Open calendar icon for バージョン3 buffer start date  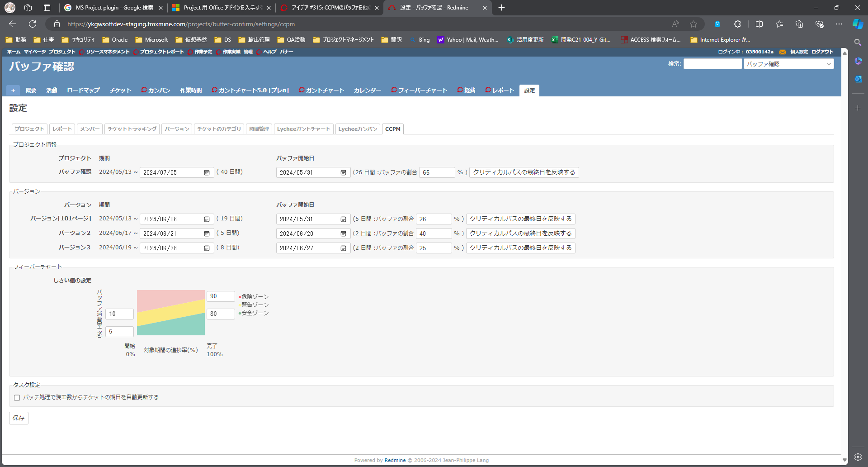tap(343, 248)
